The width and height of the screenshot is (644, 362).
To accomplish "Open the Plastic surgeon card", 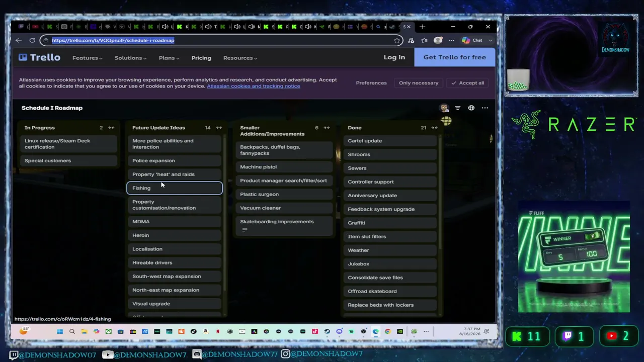I will click(284, 194).
